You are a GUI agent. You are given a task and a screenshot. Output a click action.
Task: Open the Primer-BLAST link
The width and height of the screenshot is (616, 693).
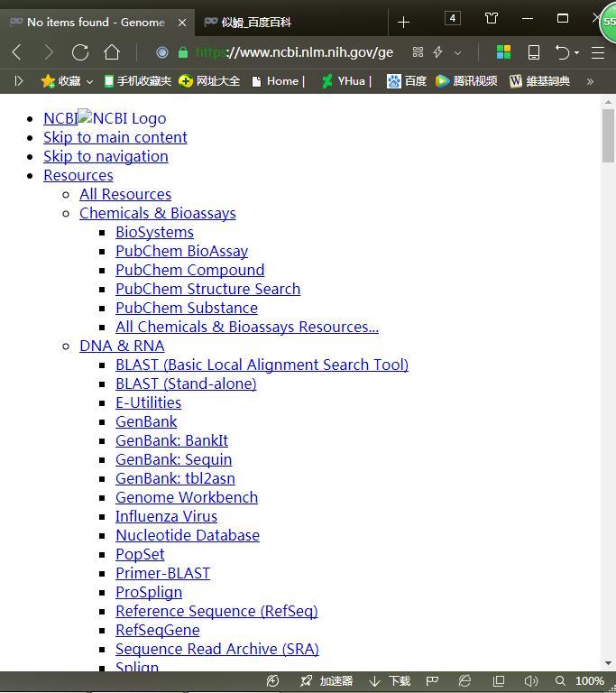[x=163, y=574]
